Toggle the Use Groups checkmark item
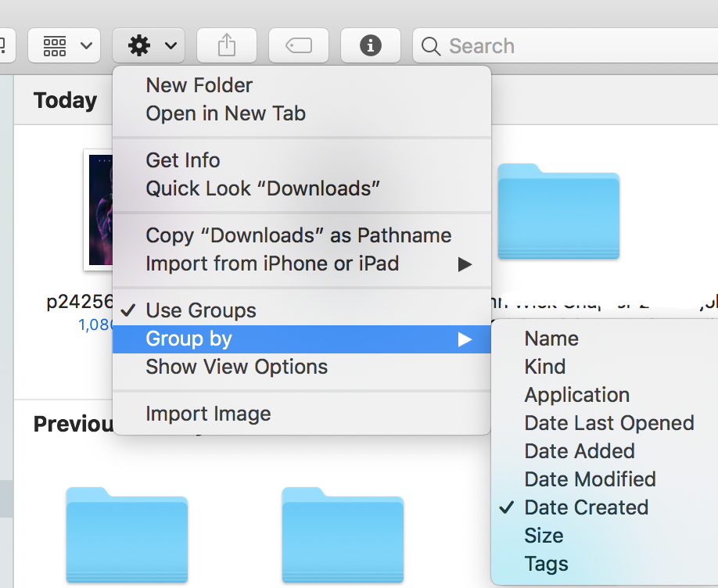 click(302, 310)
